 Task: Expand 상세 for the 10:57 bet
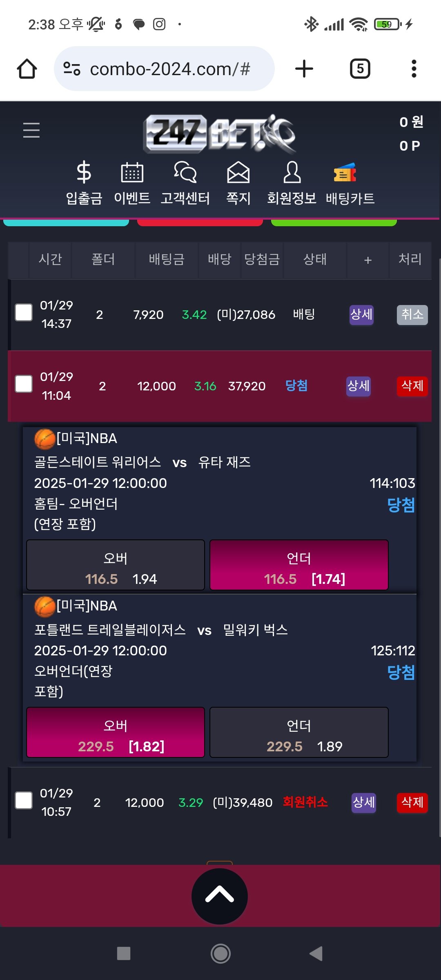pyautogui.click(x=363, y=802)
